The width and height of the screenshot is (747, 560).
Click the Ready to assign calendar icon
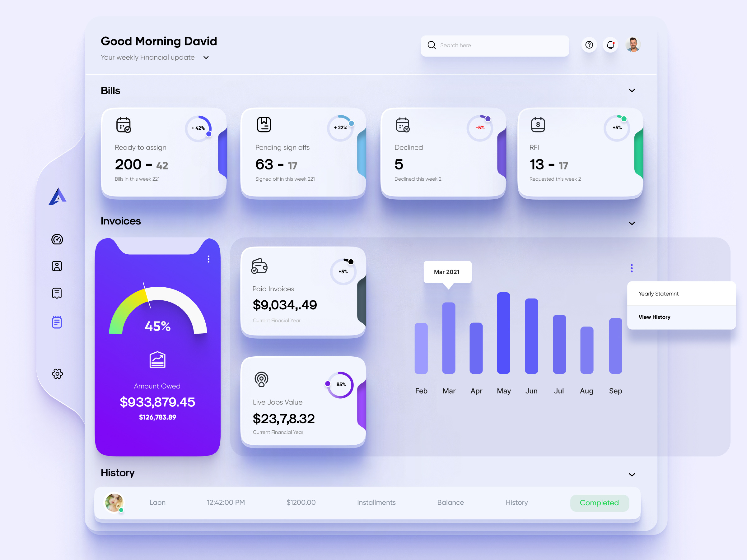[x=123, y=125]
